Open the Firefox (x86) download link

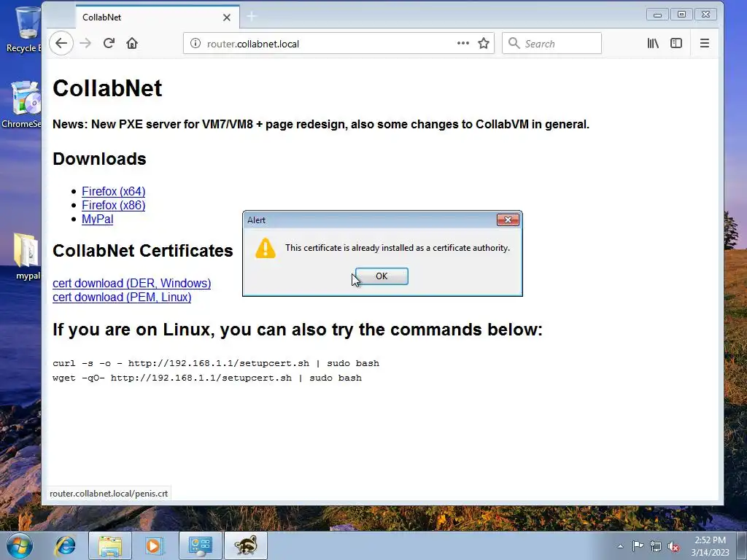tap(113, 205)
